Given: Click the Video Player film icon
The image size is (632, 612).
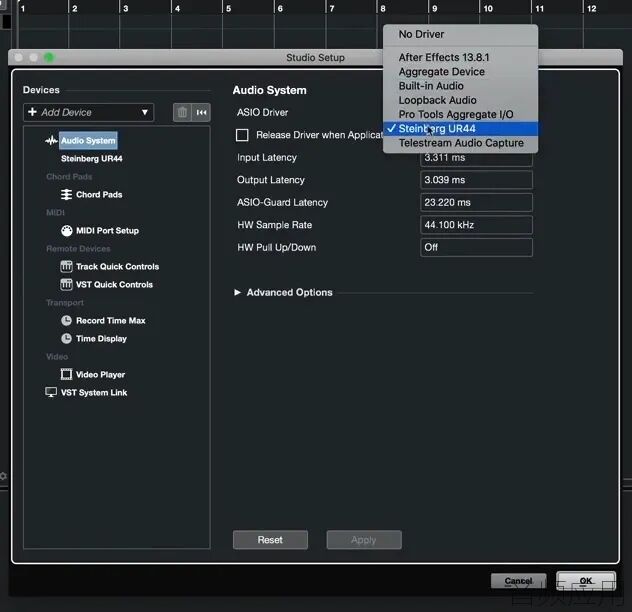Looking at the screenshot, I should point(67,375).
